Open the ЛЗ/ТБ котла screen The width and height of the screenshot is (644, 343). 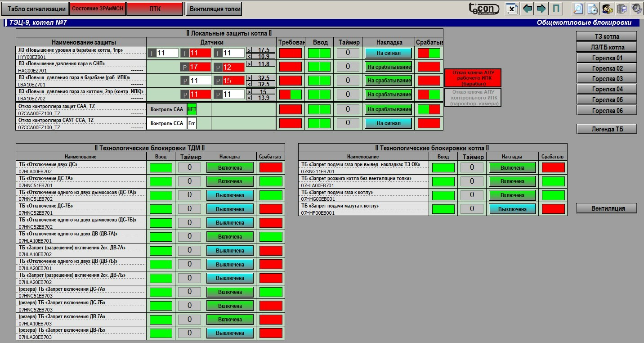[x=607, y=47]
